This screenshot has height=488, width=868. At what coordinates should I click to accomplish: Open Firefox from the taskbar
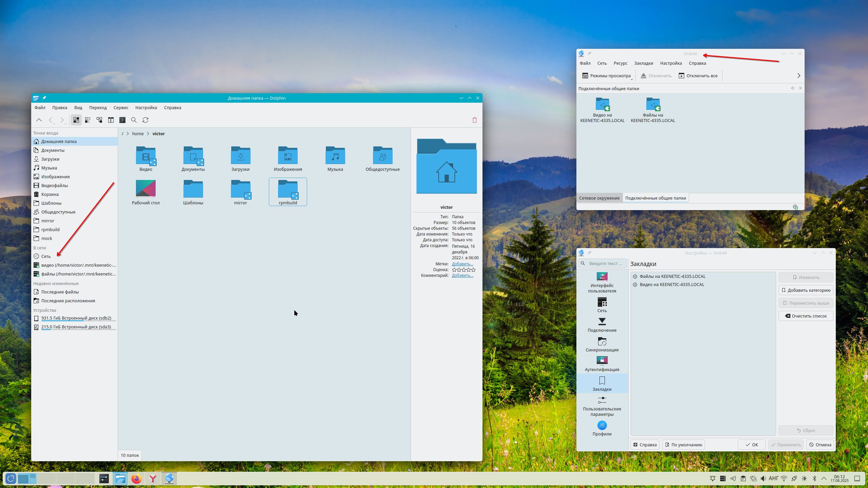point(137,479)
